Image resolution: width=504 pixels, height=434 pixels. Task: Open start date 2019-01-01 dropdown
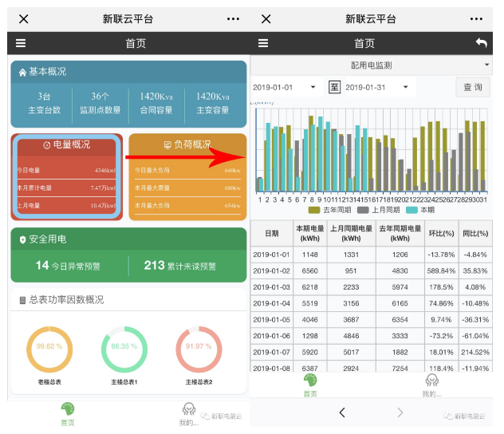point(285,87)
